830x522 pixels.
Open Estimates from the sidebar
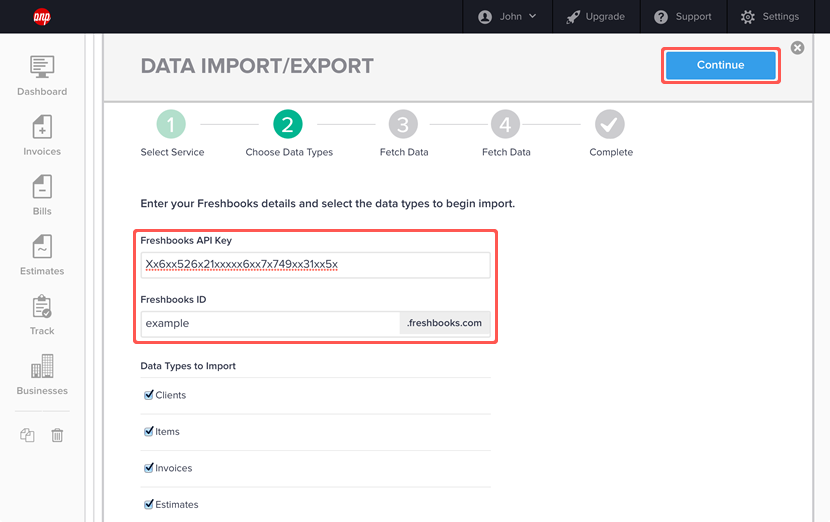pos(42,255)
